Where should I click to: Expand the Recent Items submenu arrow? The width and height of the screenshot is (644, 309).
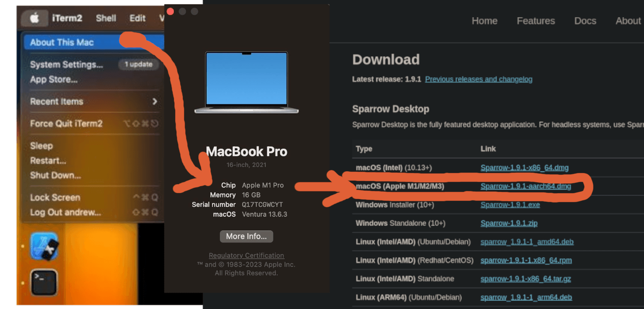coord(155,102)
